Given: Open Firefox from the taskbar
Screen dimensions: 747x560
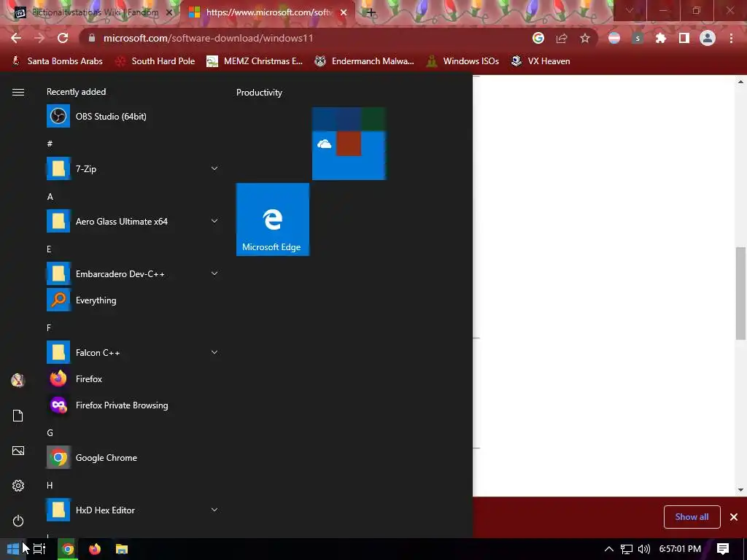Looking at the screenshot, I should tap(95, 549).
